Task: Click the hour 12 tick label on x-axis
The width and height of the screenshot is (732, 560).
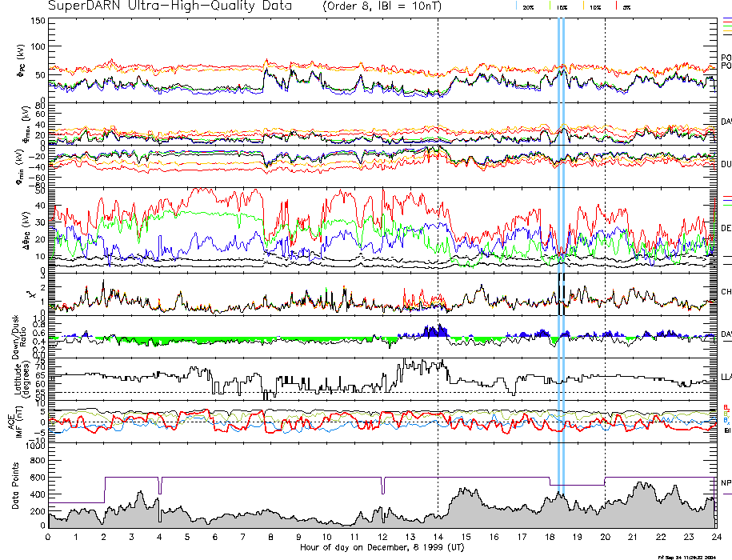Action: (x=382, y=537)
